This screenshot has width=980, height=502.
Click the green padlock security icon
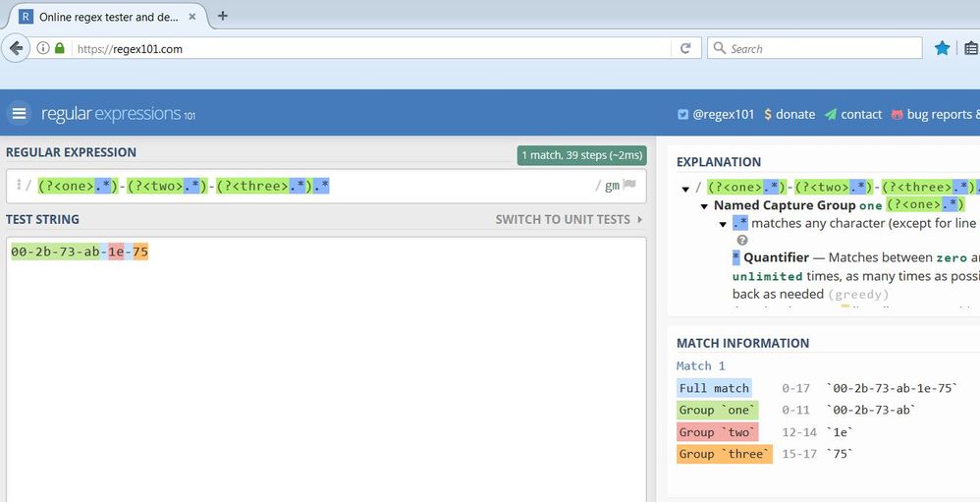60,48
